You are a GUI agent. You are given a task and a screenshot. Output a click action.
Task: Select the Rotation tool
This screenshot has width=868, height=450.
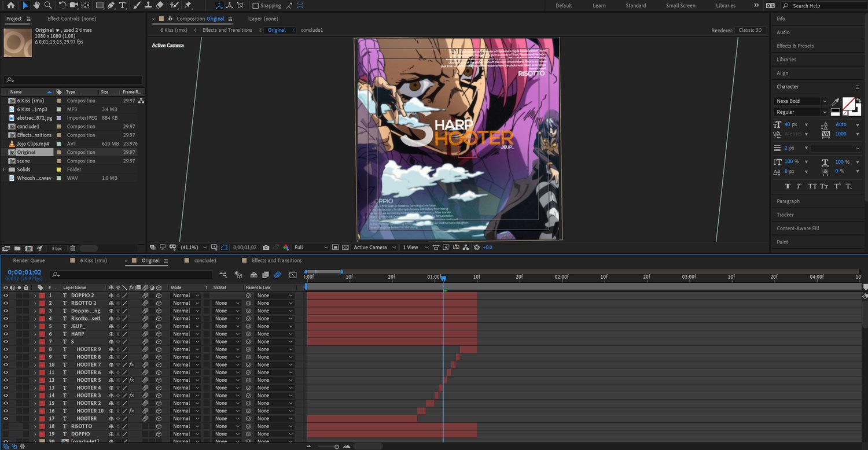point(62,5)
